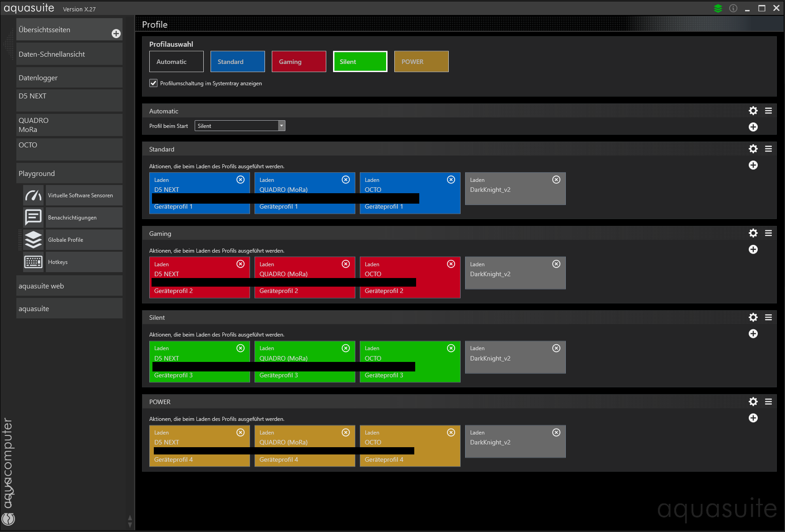Remove DarkKnight_v2 action from Standard profile
This screenshot has width=785, height=532.
(556, 180)
